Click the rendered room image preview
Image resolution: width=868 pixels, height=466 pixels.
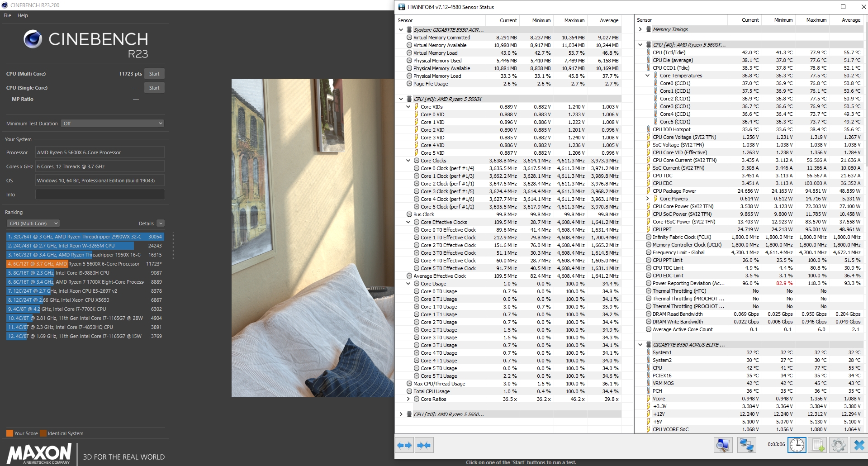313,238
